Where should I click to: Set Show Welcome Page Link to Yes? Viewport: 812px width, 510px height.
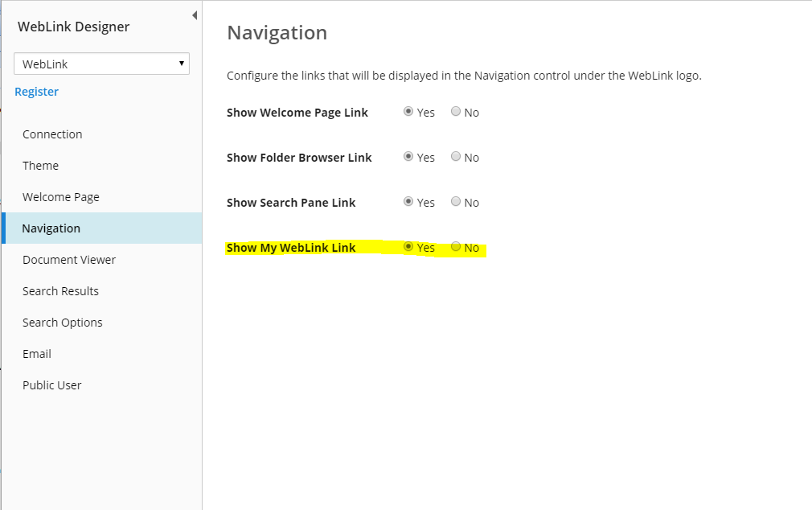[408, 112]
